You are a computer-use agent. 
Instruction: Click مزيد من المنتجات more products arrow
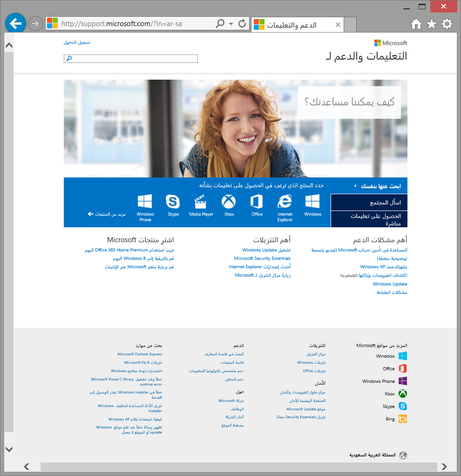click(x=107, y=214)
